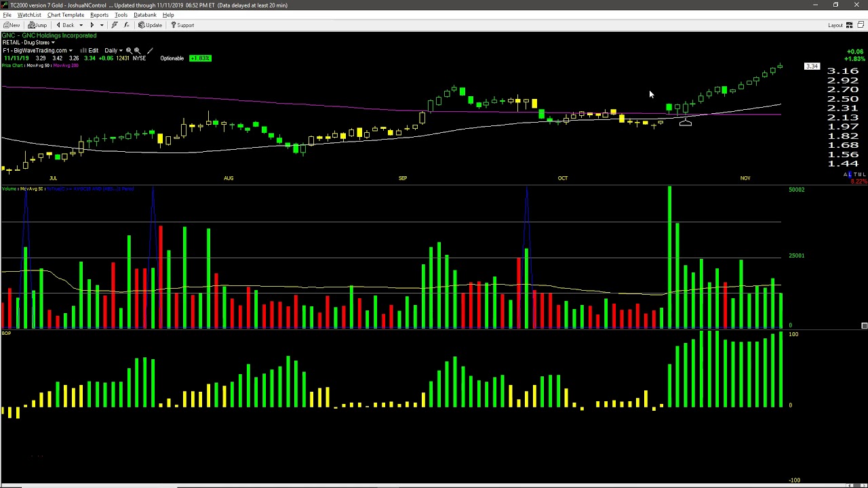Open the File menu
Screen dimensions: 868x488
click(7, 15)
